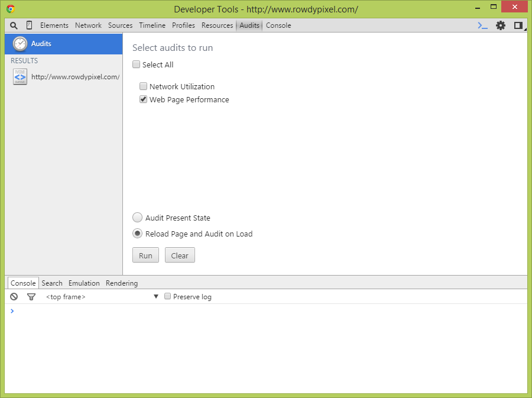This screenshot has width=532, height=398.
Task: Open the rowdypixel.com audit result icon
Action: 20,77
